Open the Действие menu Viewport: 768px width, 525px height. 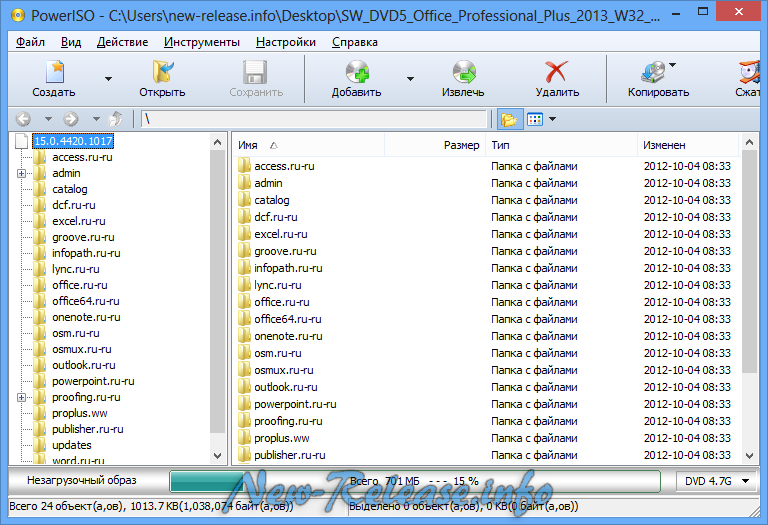[x=122, y=42]
